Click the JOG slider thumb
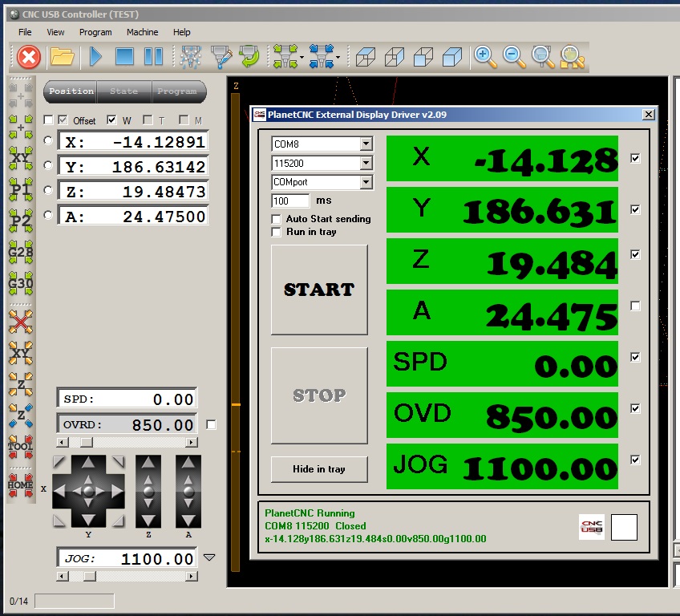Viewport: 680px width, 616px height. coord(90,577)
